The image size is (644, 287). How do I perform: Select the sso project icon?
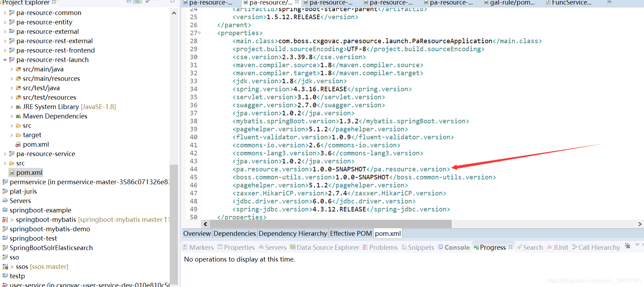point(5,257)
